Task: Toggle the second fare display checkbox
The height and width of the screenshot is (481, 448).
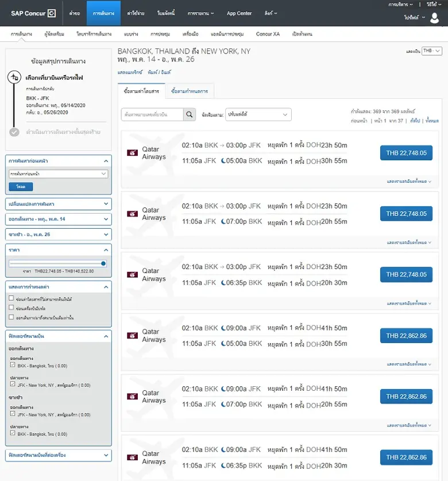Action: [11, 308]
